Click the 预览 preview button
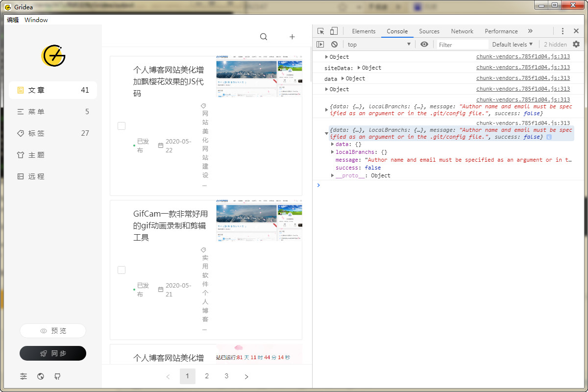588x392 pixels. (53, 331)
